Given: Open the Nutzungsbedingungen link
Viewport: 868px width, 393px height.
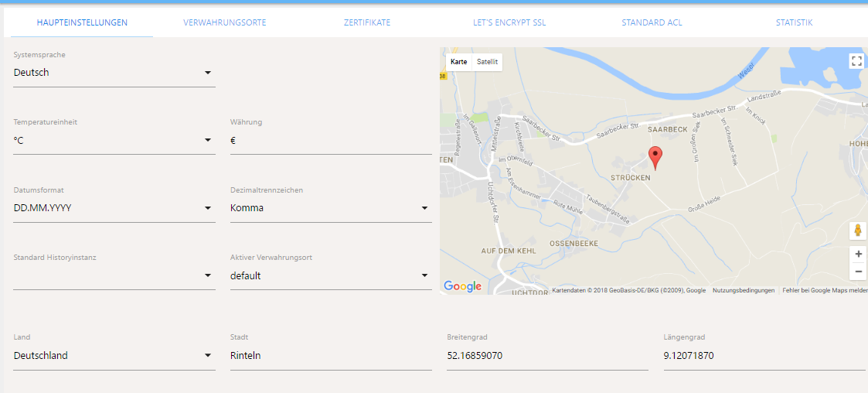Looking at the screenshot, I should (744, 290).
